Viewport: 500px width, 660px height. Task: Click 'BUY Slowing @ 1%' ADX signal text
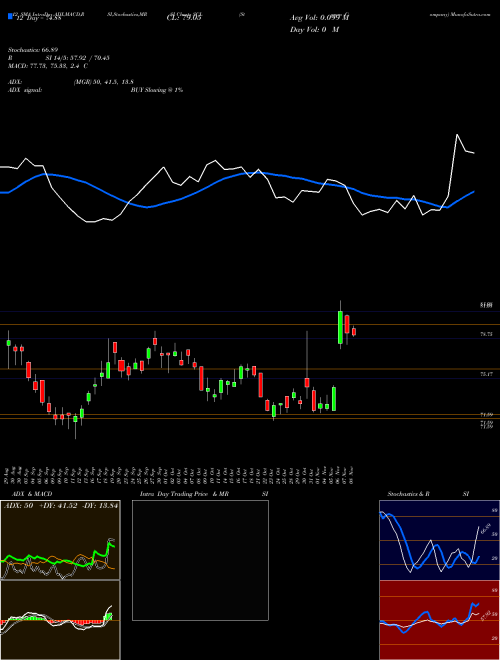[x=157, y=90]
